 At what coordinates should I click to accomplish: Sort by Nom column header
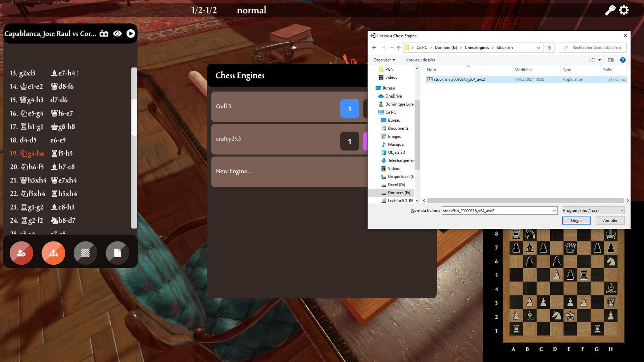click(x=431, y=70)
